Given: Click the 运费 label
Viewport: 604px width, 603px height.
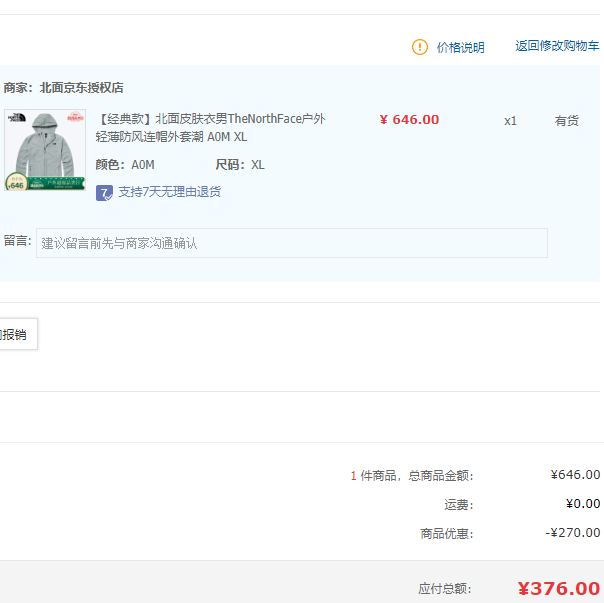Looking at the screenshot, I should click(459, 504).
